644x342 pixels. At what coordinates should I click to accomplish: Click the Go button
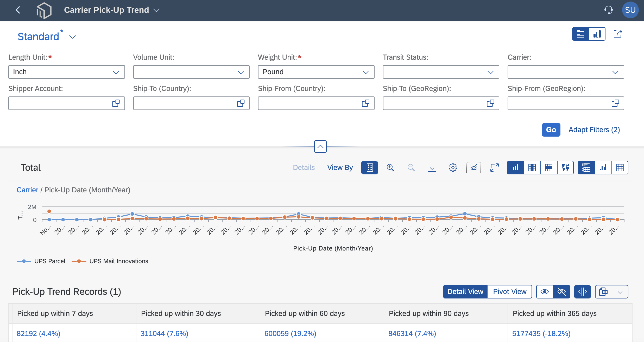coord(551,130)
